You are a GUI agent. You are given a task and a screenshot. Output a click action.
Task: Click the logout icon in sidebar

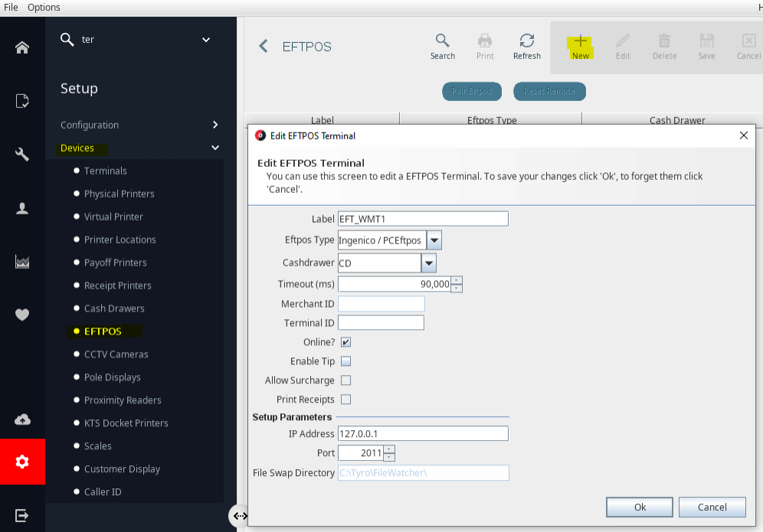22,515
